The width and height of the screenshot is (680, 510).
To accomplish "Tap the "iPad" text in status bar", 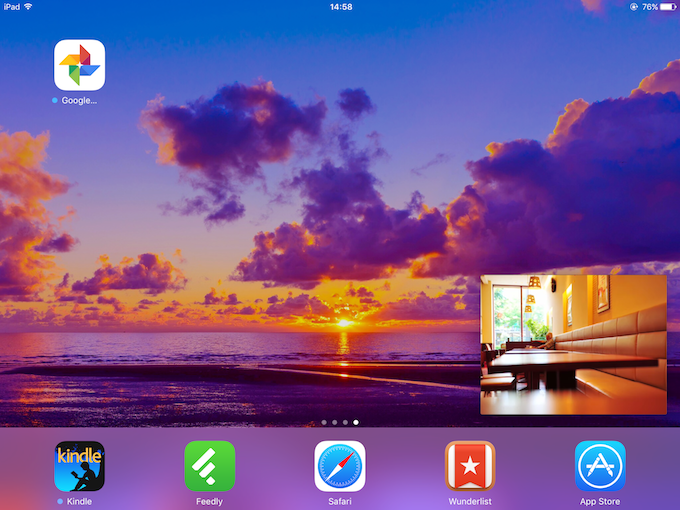I will pos(12,7).
